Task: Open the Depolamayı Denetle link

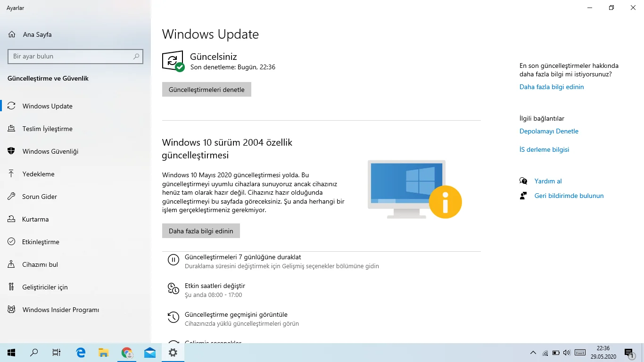Action: pyautogui.click(x=549, y=131)
